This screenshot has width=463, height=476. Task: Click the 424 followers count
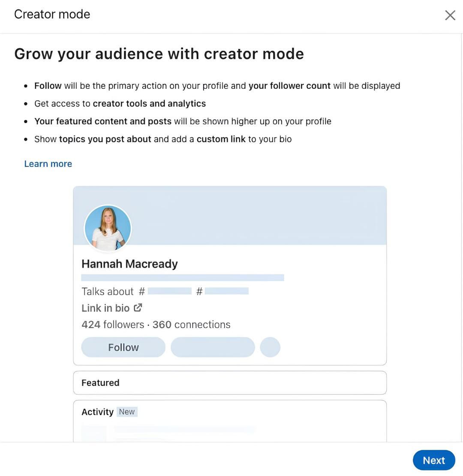113,325
